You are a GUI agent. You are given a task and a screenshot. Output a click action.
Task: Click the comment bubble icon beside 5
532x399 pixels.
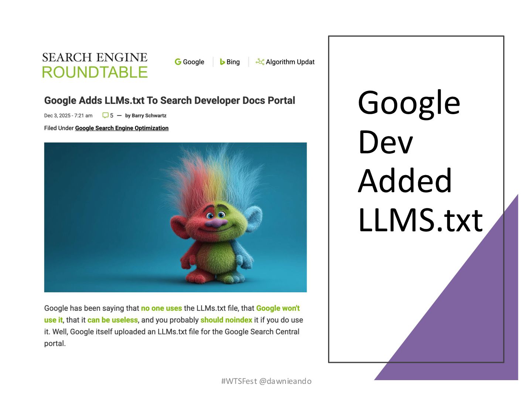click(x=105, y=115)
